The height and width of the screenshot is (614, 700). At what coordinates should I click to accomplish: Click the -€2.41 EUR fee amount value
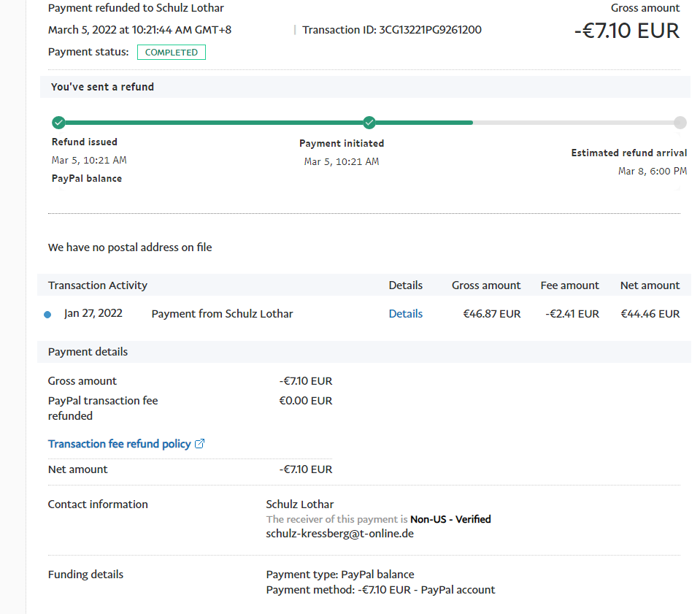572,314
